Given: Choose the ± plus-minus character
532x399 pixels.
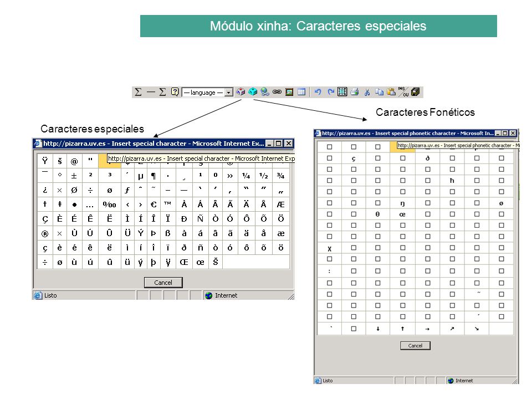Looking at the screenshot, I should 74,176.
